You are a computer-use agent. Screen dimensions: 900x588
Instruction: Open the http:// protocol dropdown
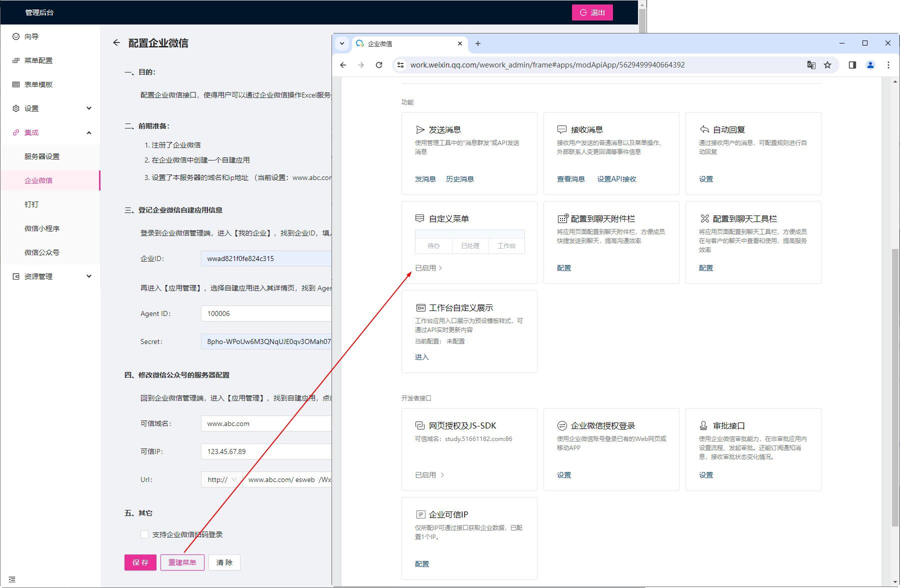point(221,479)
